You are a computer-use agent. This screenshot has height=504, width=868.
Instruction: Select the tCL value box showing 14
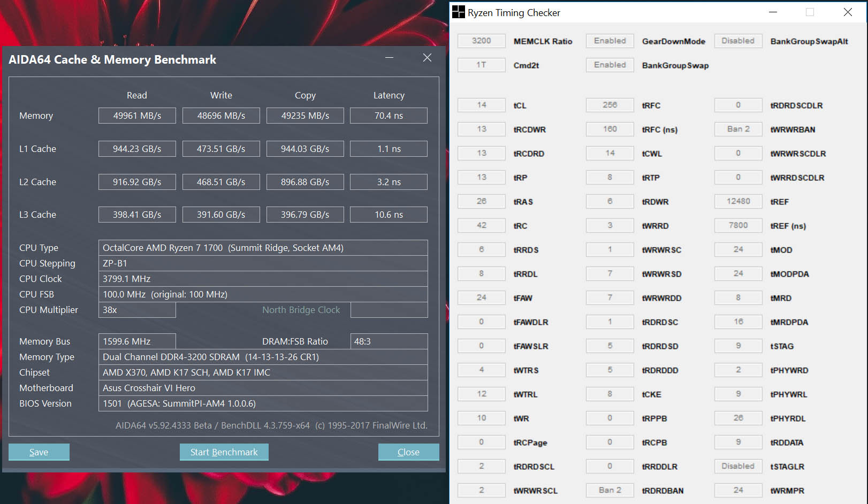[482, 105]
